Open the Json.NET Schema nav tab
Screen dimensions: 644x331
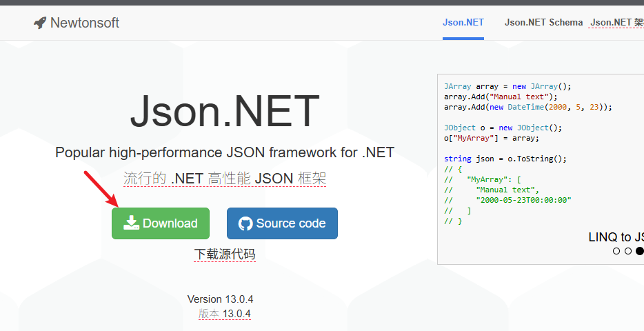coord(543,22)
